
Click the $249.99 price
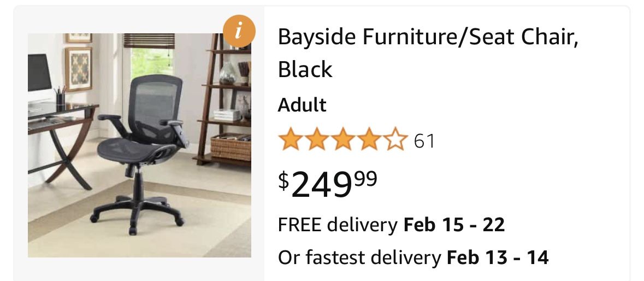(328, 184)
